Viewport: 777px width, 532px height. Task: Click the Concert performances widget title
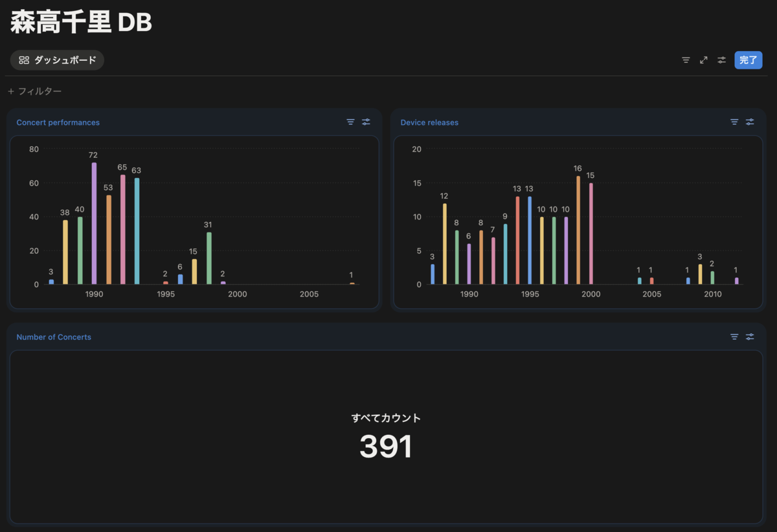pos(58,122)
